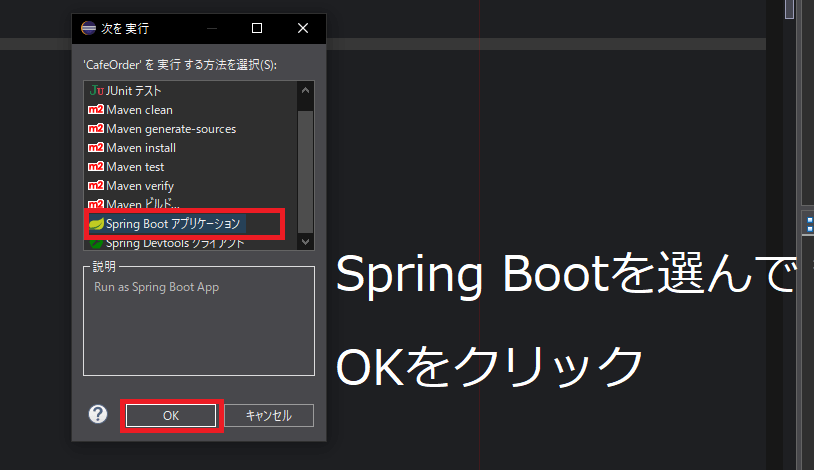Click the list scrollbar up arrow
The image size is (814, 470).
(306, 90)
